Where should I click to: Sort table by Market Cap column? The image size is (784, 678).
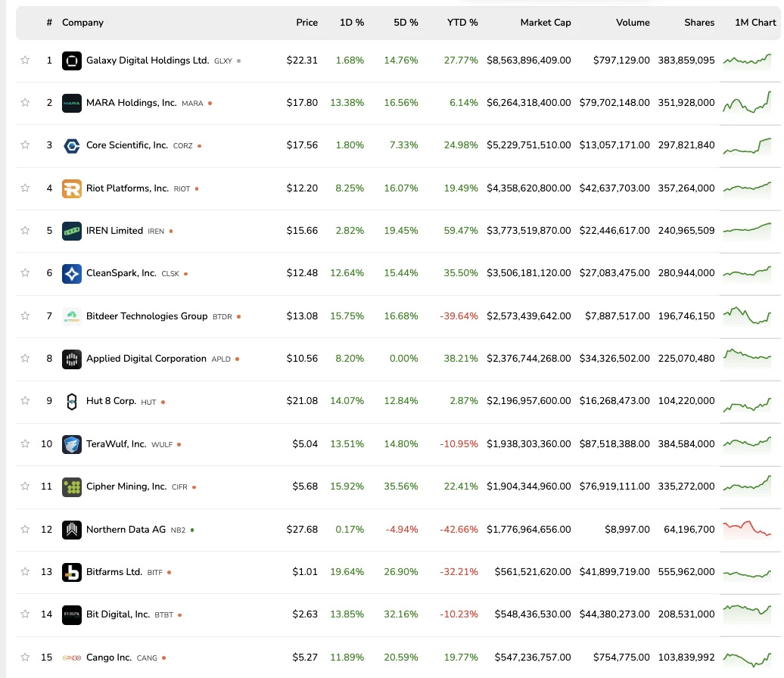point(545,23)
